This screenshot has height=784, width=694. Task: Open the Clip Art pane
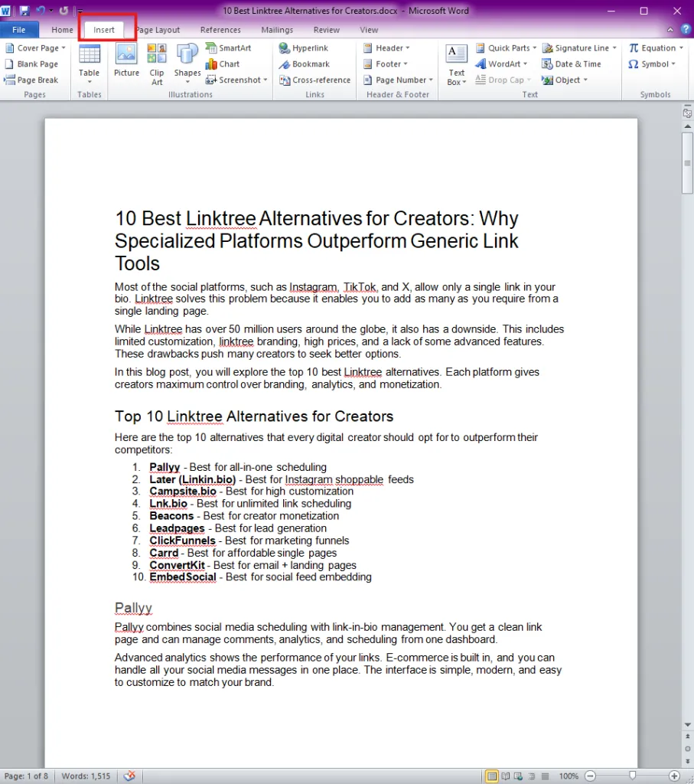[x=157, y=64]
